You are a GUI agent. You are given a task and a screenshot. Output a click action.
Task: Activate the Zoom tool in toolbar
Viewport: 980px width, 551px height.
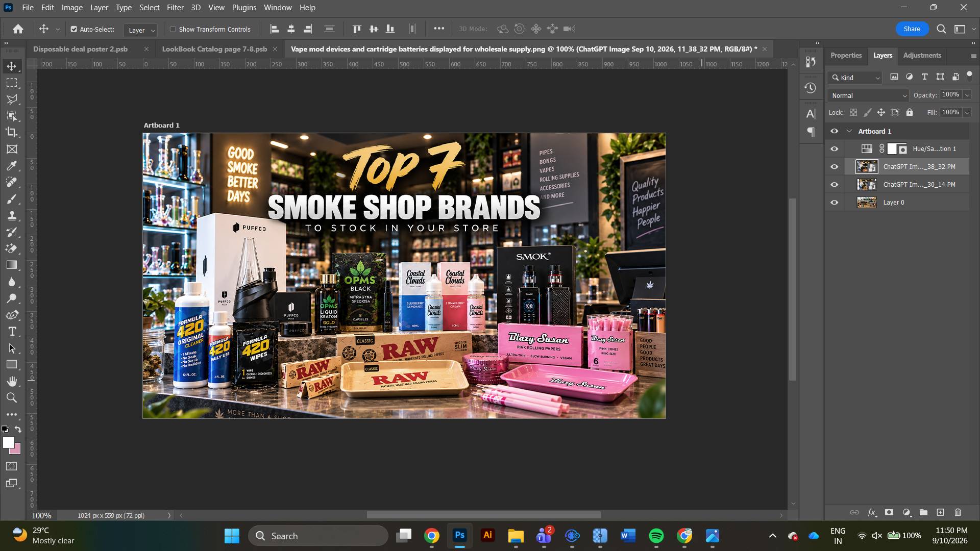click(12, 397)
